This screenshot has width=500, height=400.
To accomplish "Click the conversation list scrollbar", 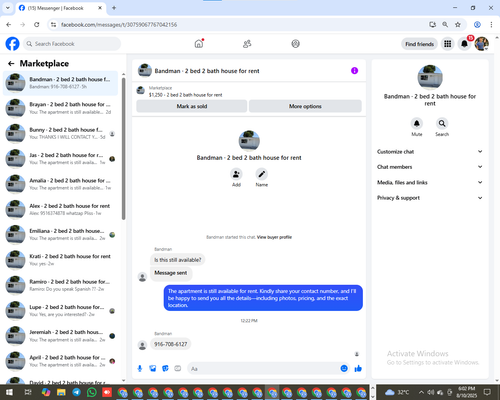I will tap(124, 149).
